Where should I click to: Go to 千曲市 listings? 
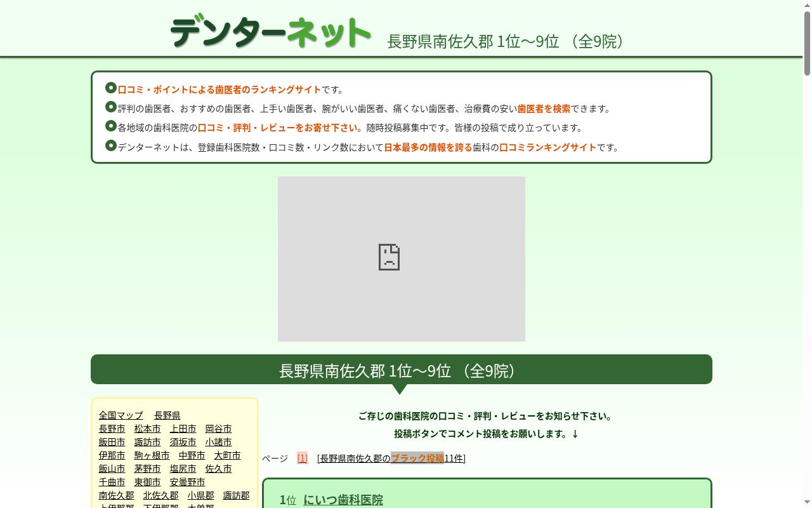coord(112,482)
